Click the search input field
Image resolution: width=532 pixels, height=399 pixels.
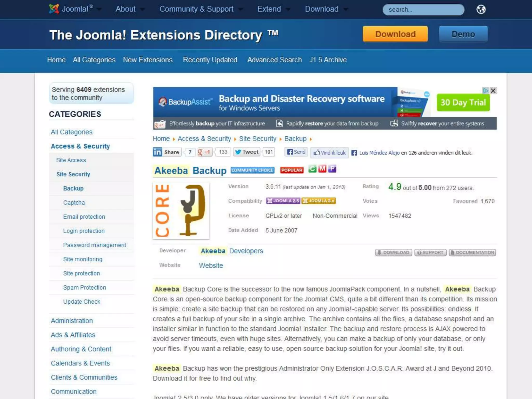pos(423,10)
